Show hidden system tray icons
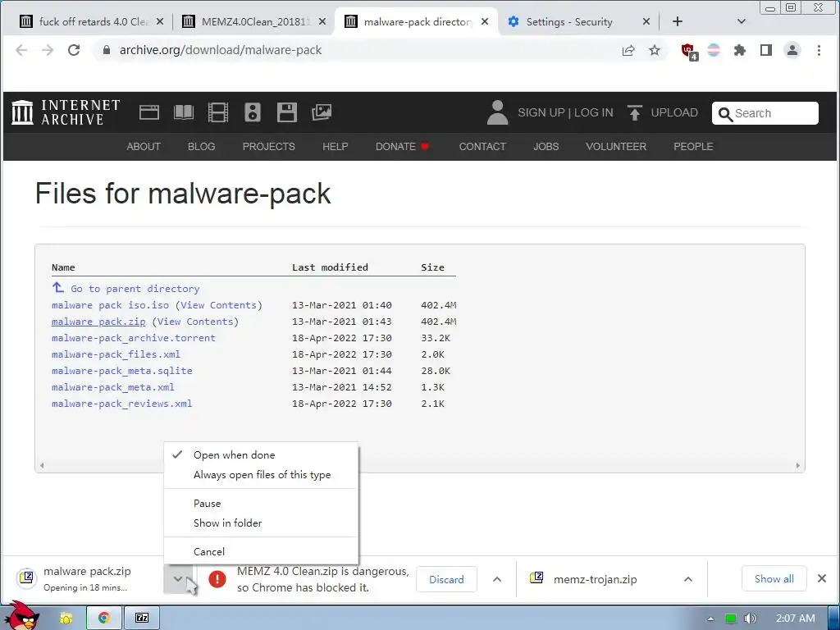This screenshot has height=630, width=840. click(x=710, y=619)
